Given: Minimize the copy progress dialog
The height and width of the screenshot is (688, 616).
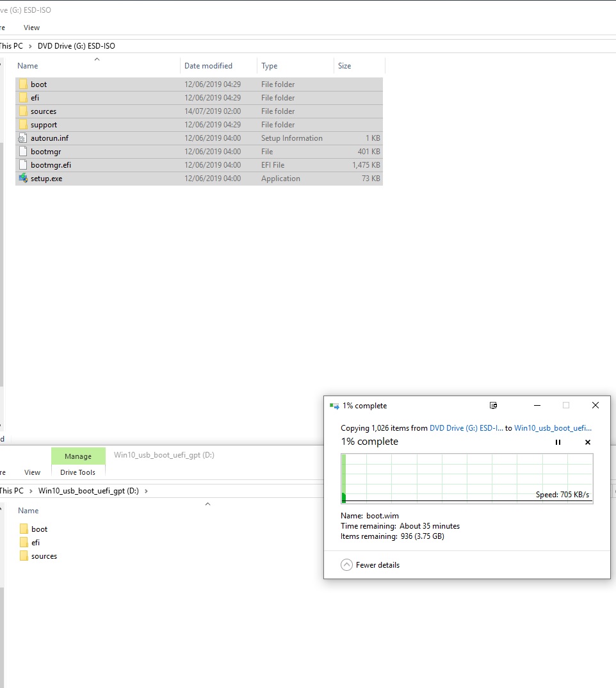Looking at the screenshot, I should 537,405.
